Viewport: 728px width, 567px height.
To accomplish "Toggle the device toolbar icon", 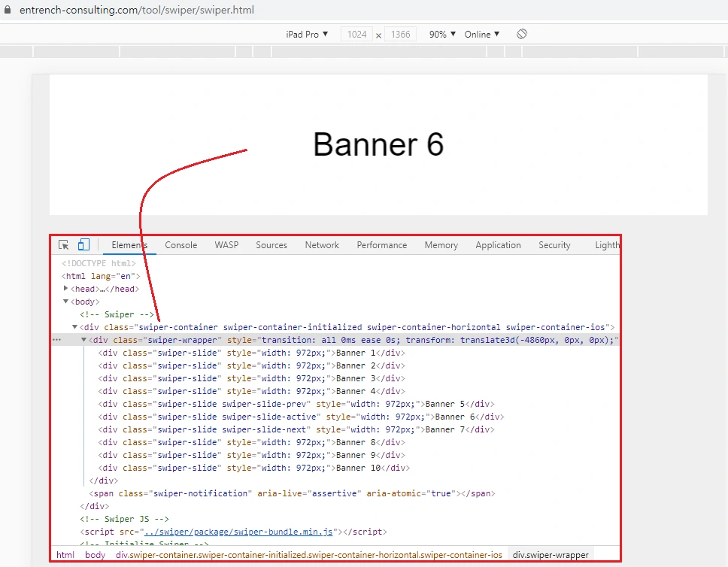I will (x=83, y=244).
